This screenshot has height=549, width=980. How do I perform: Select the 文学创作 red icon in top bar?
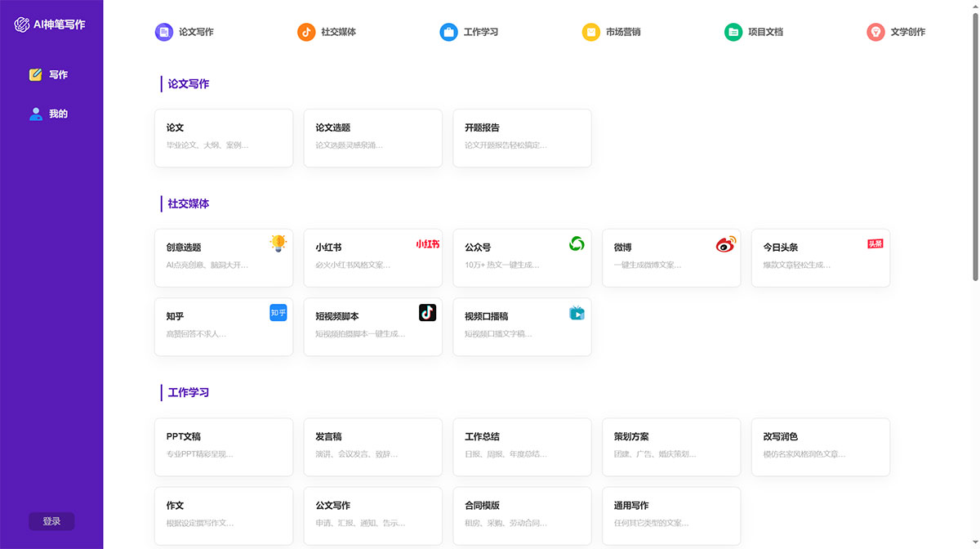(875, 32)
